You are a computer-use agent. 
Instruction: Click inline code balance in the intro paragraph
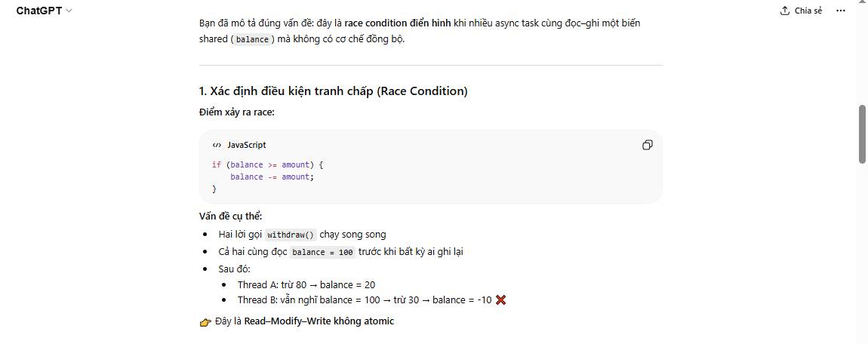click(251, 39)
